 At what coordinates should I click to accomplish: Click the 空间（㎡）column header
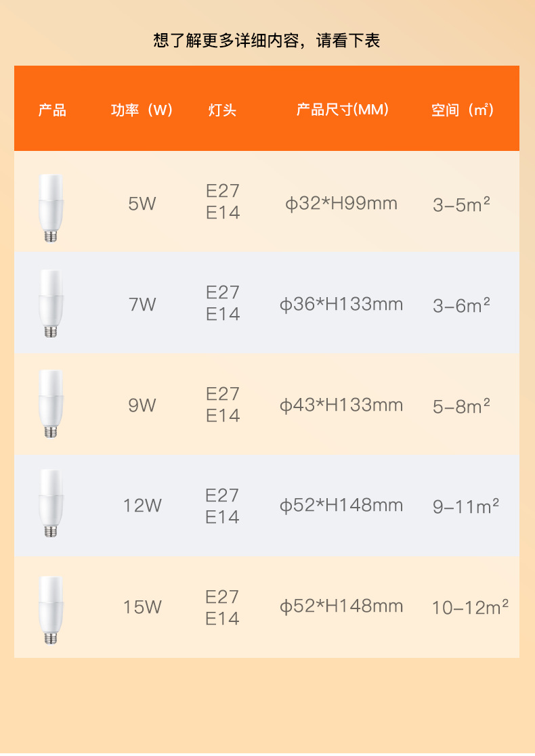point(463,110)
